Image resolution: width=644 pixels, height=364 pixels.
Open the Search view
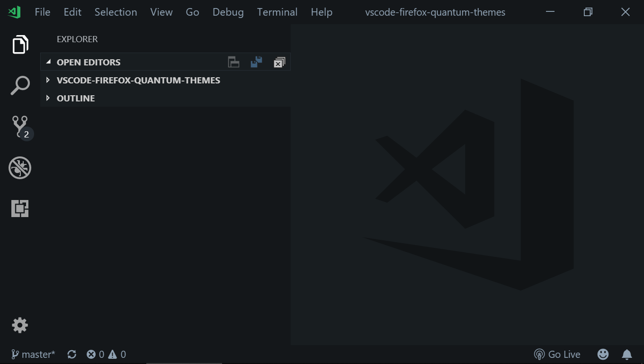click(x=19, y=85)
